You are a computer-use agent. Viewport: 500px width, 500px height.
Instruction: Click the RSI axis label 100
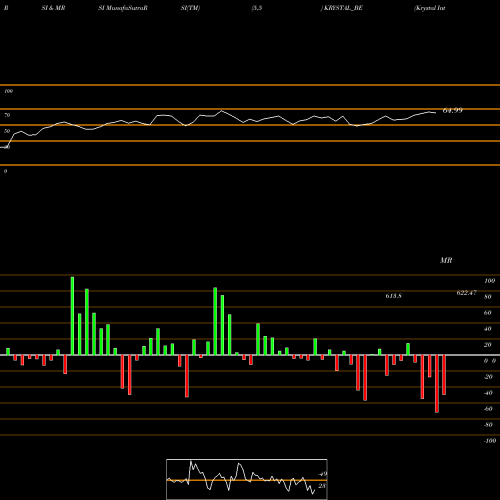(8, 91)
